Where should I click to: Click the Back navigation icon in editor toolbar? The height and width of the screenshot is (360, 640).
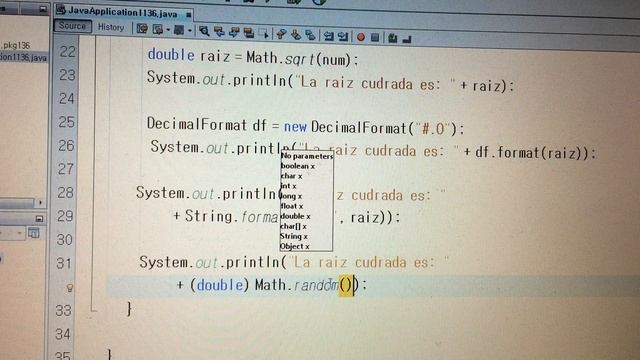[158, 29]
